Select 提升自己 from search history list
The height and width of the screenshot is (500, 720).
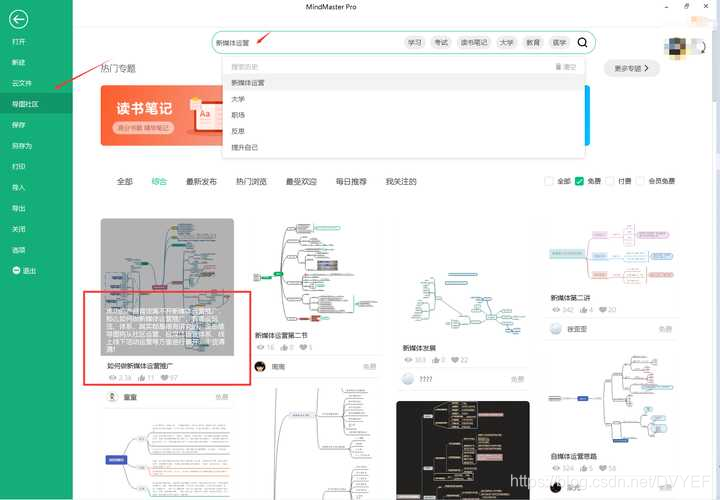click(404, 147)
